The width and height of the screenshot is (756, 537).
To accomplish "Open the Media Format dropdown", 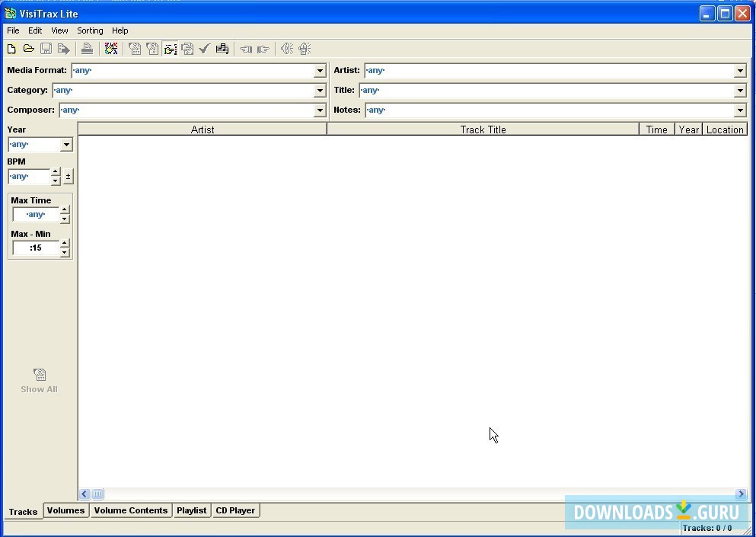I will pyautogui.click(x=320, y=70).
